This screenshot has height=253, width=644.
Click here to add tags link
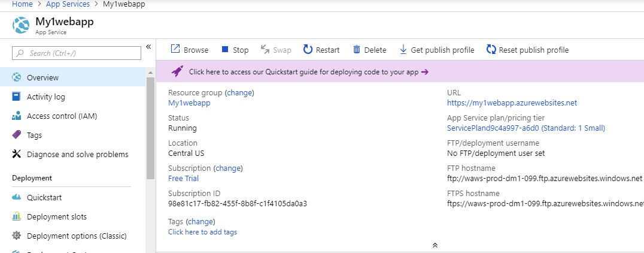coord(202,232)
